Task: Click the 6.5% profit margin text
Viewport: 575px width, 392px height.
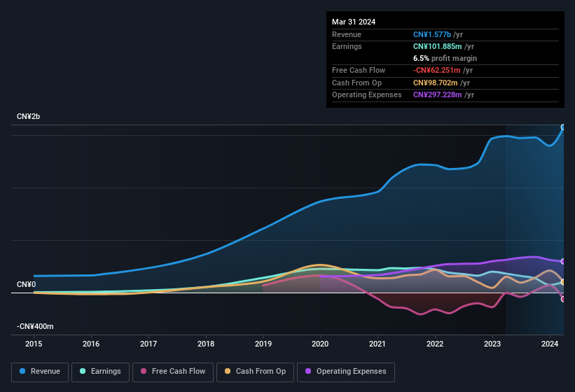Action: (x=445, y=58)
